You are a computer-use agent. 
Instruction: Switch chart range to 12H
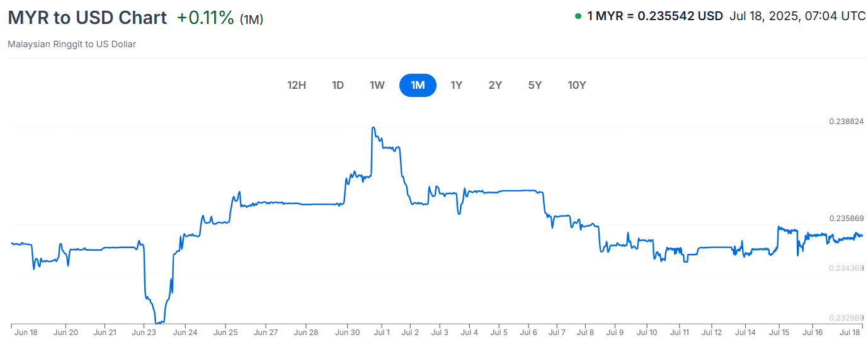(297, 85)
